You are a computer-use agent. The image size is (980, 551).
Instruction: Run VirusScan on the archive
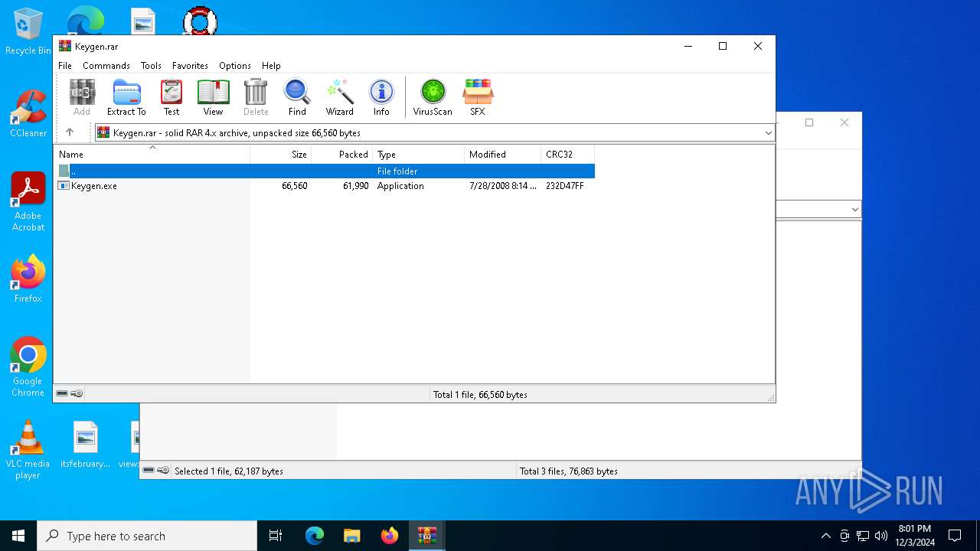(433, 97)
